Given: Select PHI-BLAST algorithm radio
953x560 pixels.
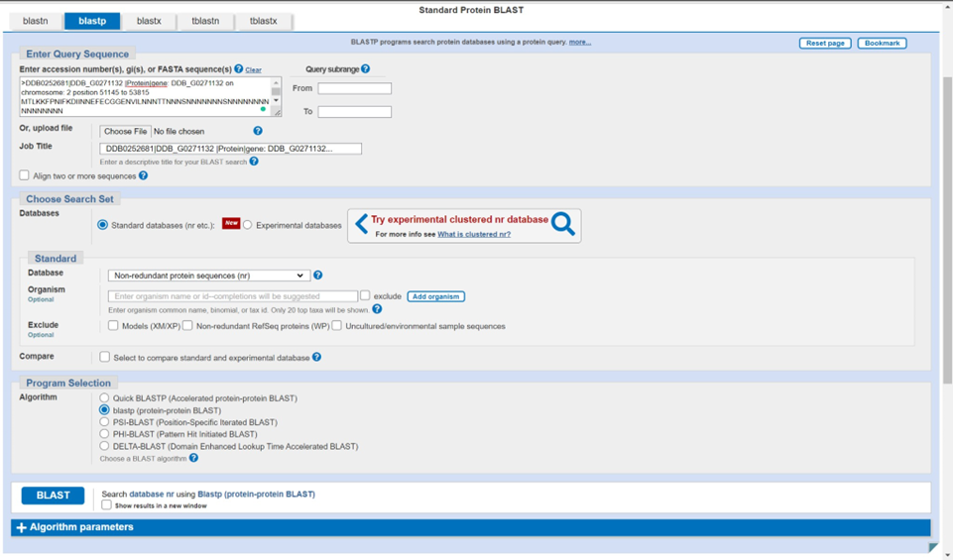Looking at the screenshot, I should pos(104,434).
